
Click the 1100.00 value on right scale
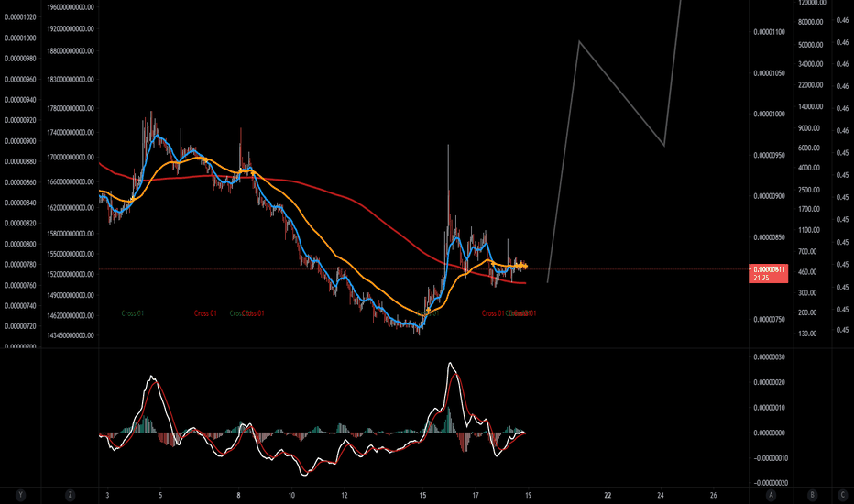[809, 231]
